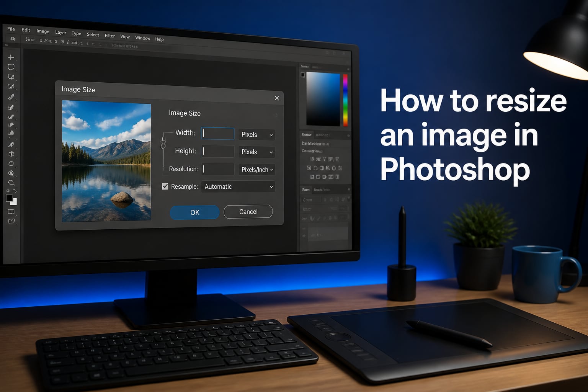Swap foreground and background colors arrow

(15, 191)
